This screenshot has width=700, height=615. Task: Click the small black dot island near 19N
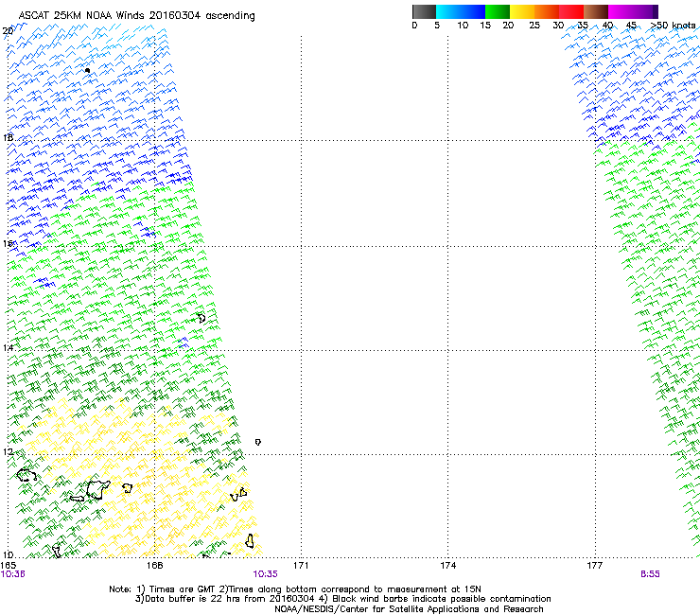pyautogui.click(x=87, y=70)
